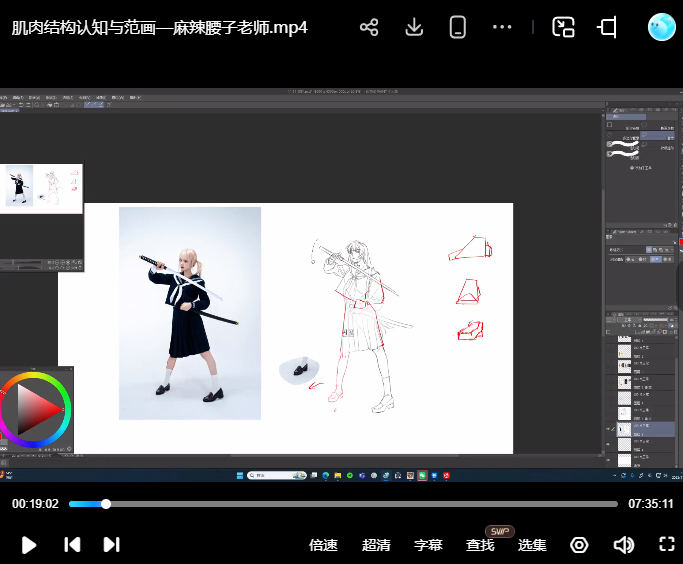
Task: Skip to the previous video
Action: pyautogui.click(x=72, y=545)
